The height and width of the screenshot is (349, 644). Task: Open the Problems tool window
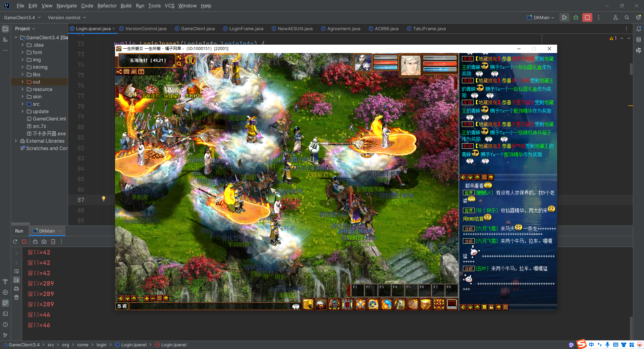[x=5, y=325]
